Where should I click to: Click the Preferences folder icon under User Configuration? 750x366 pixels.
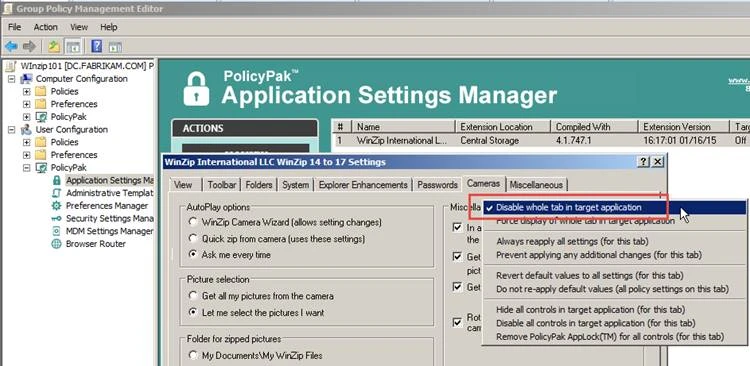[x=41, y=155]
